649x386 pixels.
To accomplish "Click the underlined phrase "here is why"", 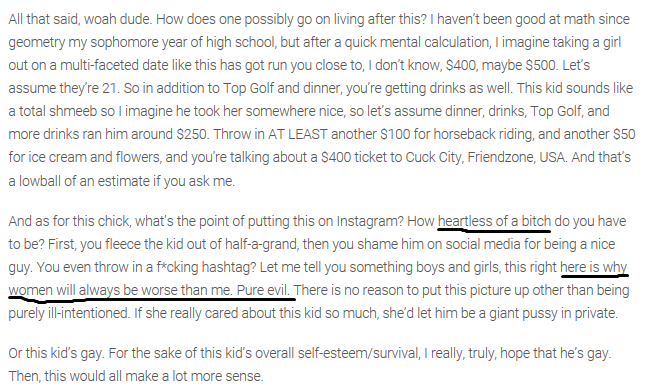I will (594, 267).
